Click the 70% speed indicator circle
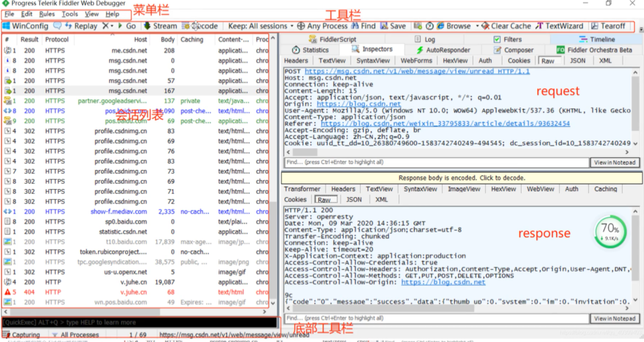Screen dimensions: 644x342 610,232
